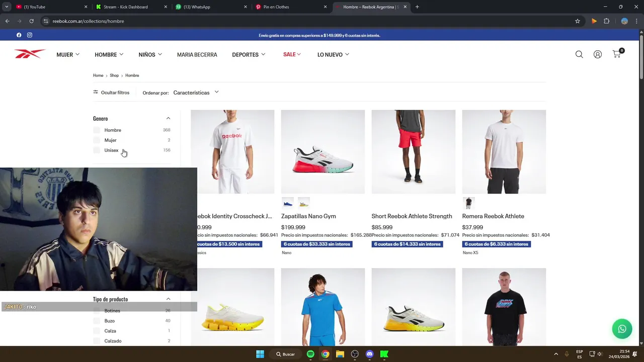The height and width of the screenshot is (362, 644).
Task: Select black variant of Remera Reebok Athlete
Action: pyautogui.click(x=468, y=203)
